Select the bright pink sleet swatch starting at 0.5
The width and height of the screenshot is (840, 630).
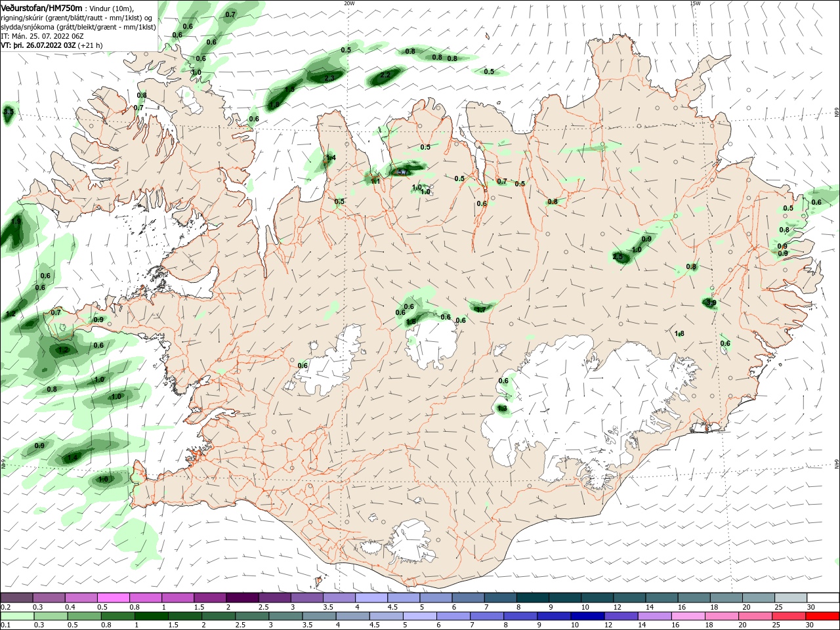coord(114,598)
